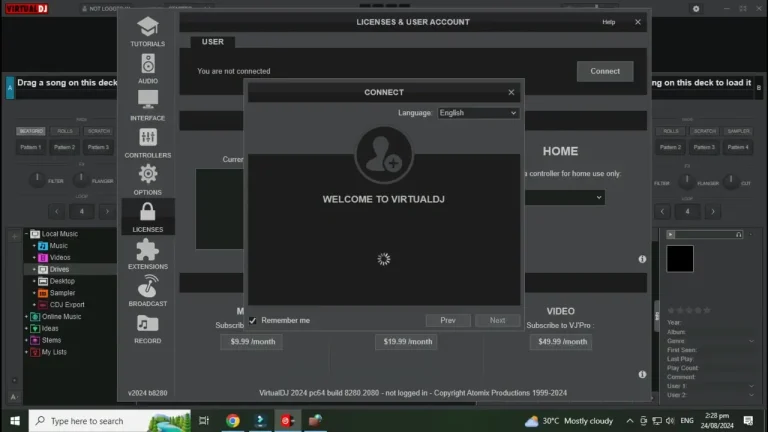Click the CUT knob on deck B
Image resolution: width=768 pixels, height=432 pixels.
click(730, 181)
